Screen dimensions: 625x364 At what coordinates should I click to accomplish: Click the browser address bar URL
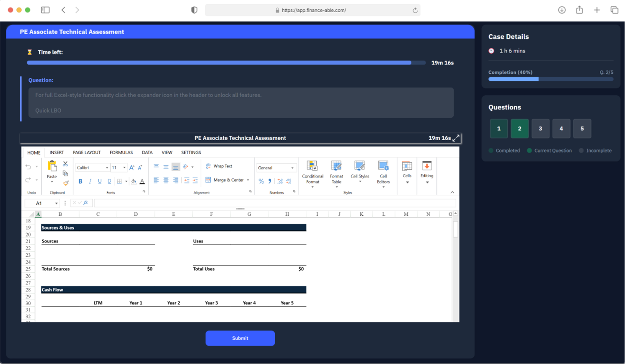point(314,10)
